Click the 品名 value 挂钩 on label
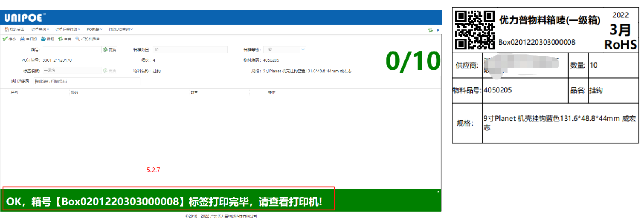The width and height of the screenshot is (644, 221). pyautogui.click(x=596, y=90)
